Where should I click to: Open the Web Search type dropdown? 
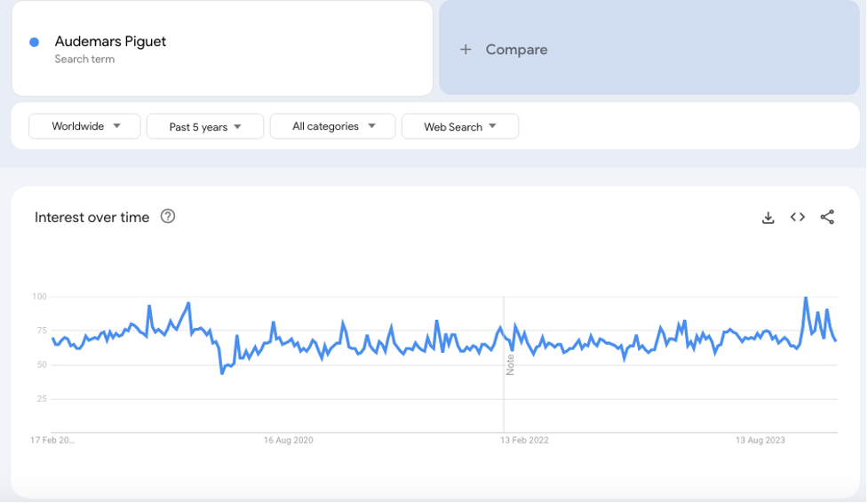[x=460, y=127]
